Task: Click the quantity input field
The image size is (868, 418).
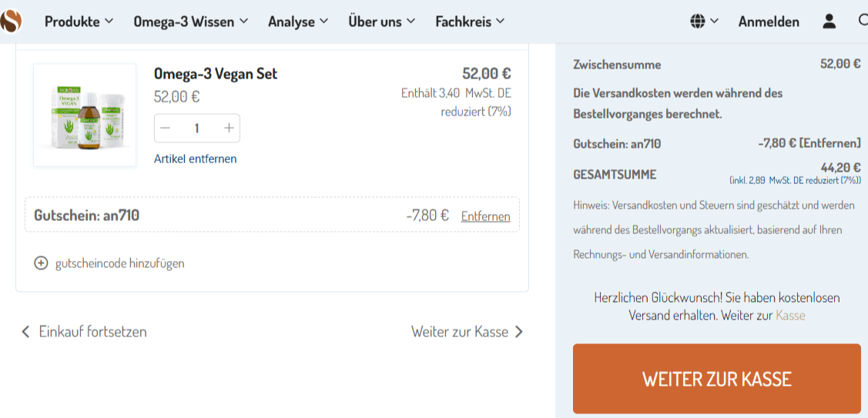Action: [197, 129]
